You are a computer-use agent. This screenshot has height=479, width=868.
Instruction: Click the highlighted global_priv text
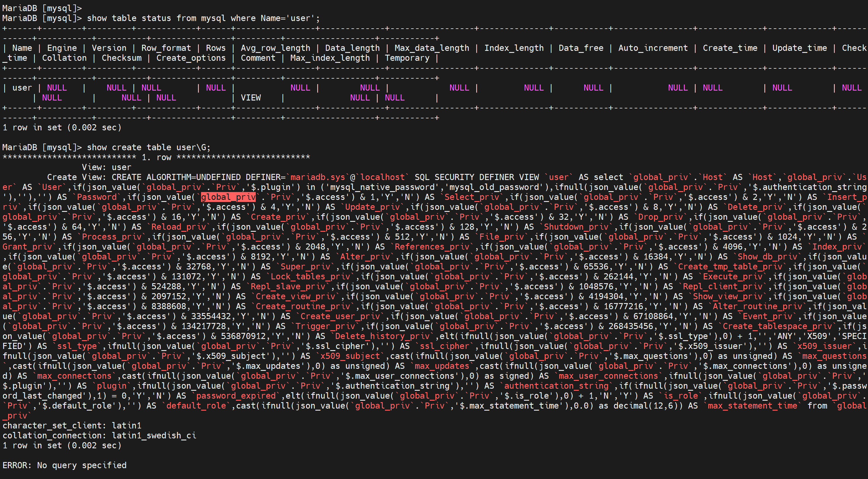coord(228,197)
